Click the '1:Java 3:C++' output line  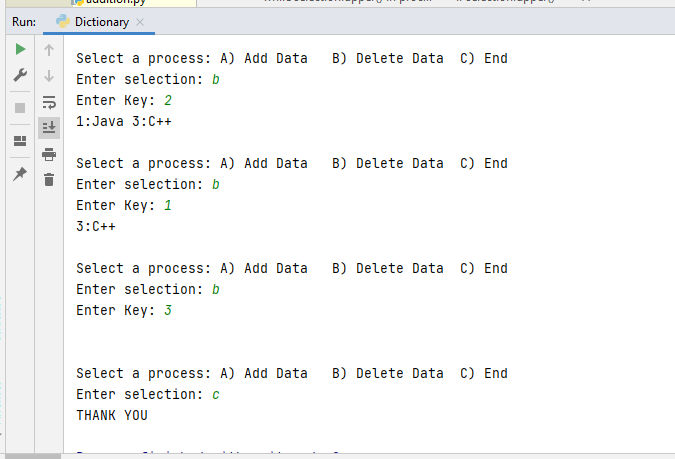click(x=124, y=121)
